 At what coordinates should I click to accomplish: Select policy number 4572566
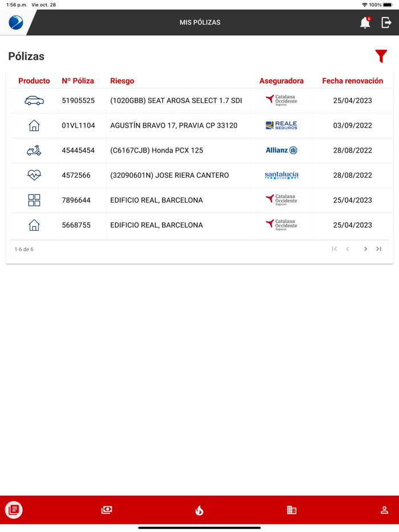(x=76, y=175)
